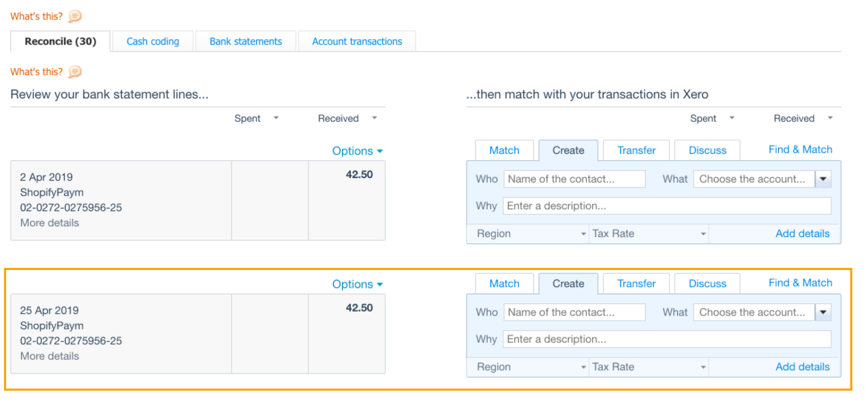Open Discuss tab for the 25 Apr transaction
The height and width of the screenshot is (407, 868).
pyautogui.click(x=707, y=284)
